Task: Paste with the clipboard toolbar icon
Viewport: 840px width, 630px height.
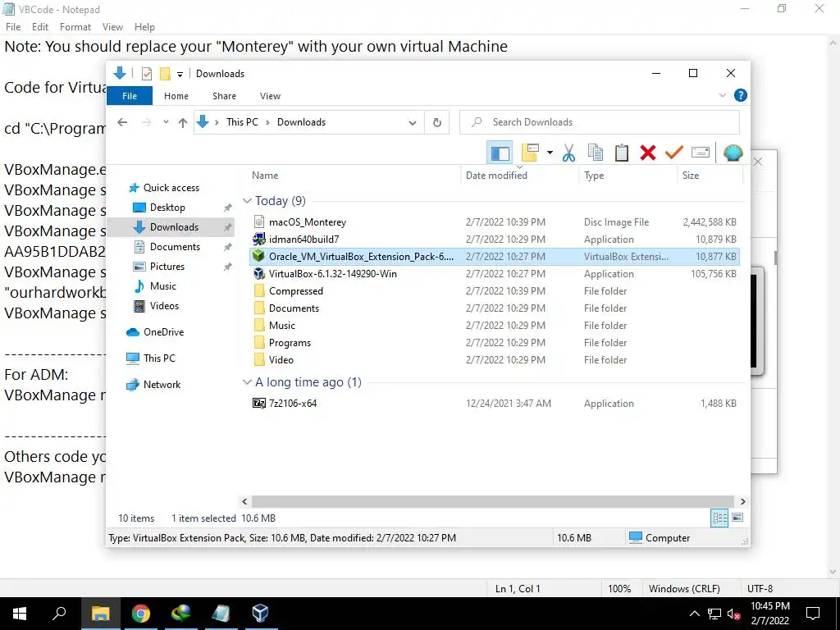Action: click(622, 153)
